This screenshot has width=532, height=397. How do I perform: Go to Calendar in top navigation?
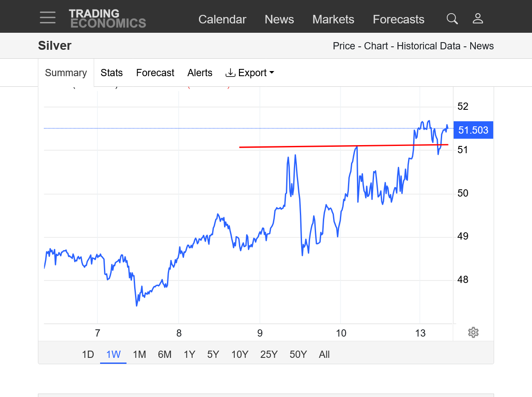[222, 19]
